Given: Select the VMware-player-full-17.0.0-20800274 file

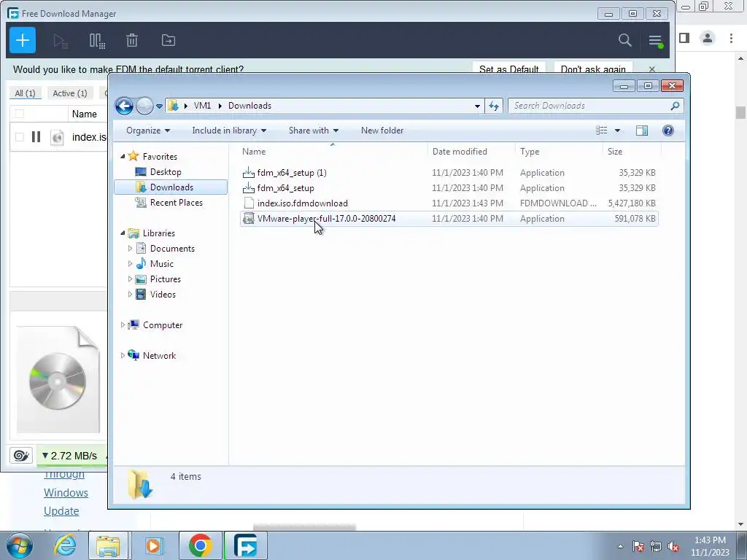Looking at the screenshot, I should pos(449,219).
